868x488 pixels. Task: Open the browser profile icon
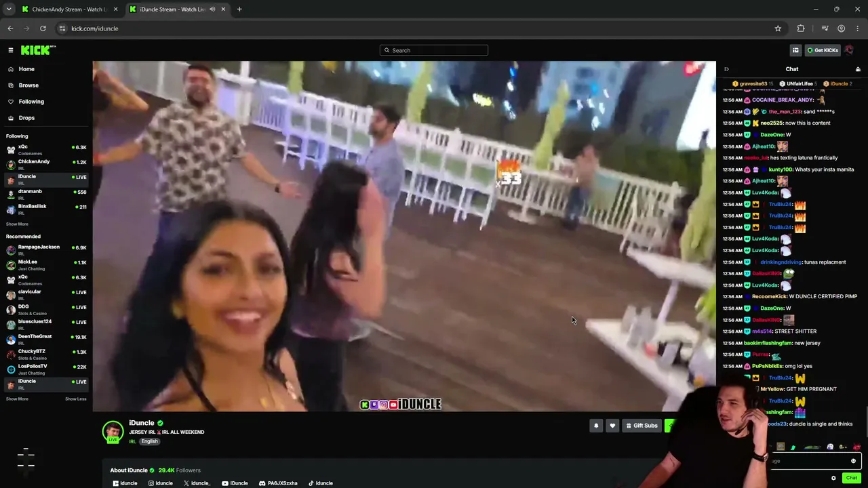click(841, 28)
